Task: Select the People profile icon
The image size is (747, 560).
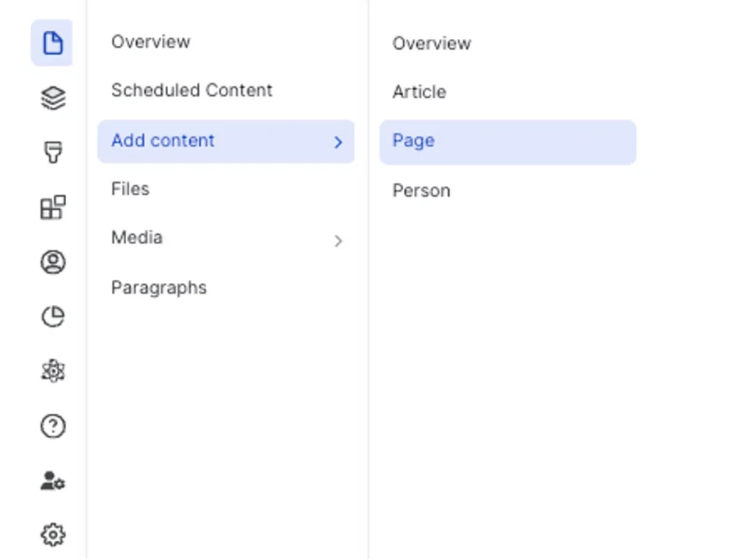Action: tap(52, 262)
